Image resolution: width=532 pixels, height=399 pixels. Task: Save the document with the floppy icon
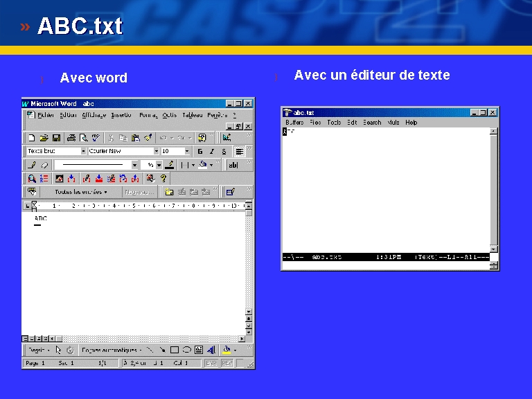click(56, 138)
